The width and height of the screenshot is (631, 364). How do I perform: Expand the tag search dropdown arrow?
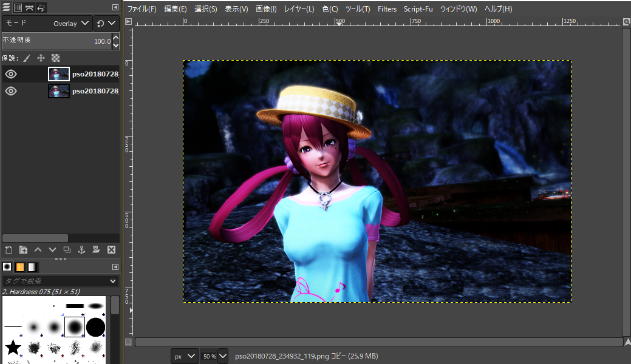point(113,281)
